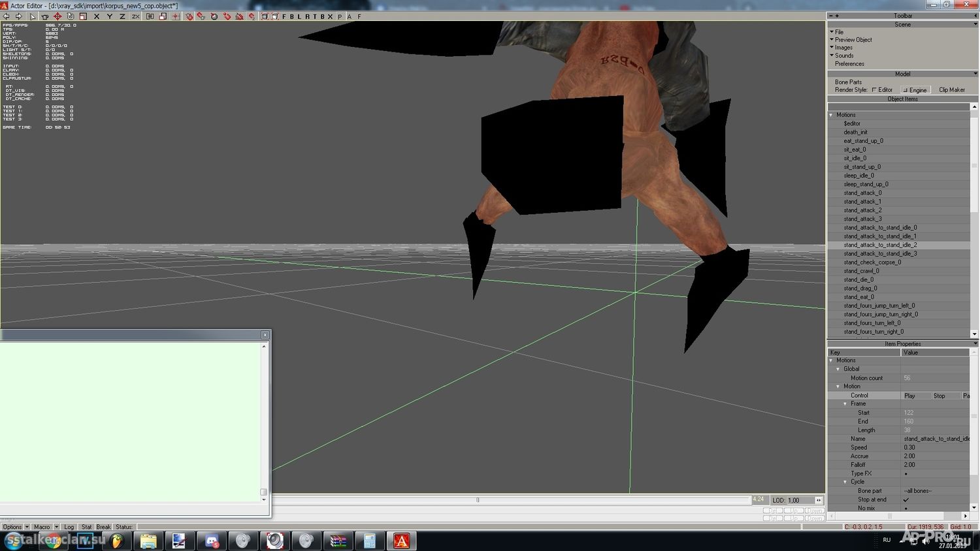Click the Stat button
The height and width of the screenshot is (551, 980).
[86, 527]
